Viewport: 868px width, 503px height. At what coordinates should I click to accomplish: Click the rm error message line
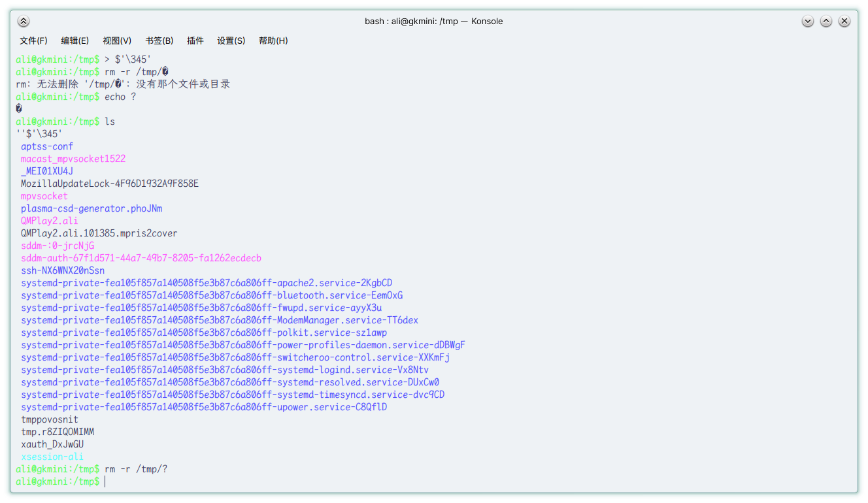coord(123,84)
